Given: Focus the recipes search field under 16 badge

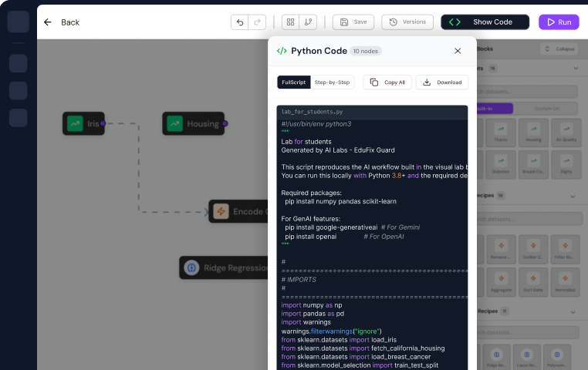Looking at the screenshot, I should click(x=529, y=219).
